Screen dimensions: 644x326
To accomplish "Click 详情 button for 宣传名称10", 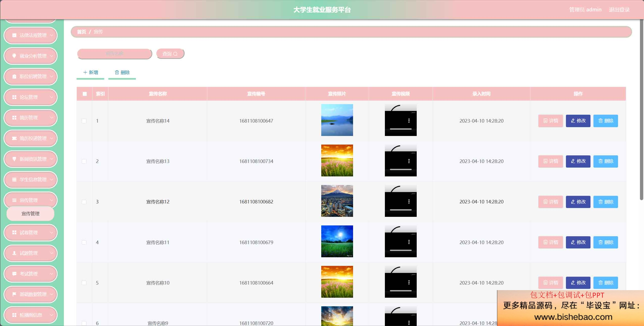I will pyautogui.click(x=551, y=283).
